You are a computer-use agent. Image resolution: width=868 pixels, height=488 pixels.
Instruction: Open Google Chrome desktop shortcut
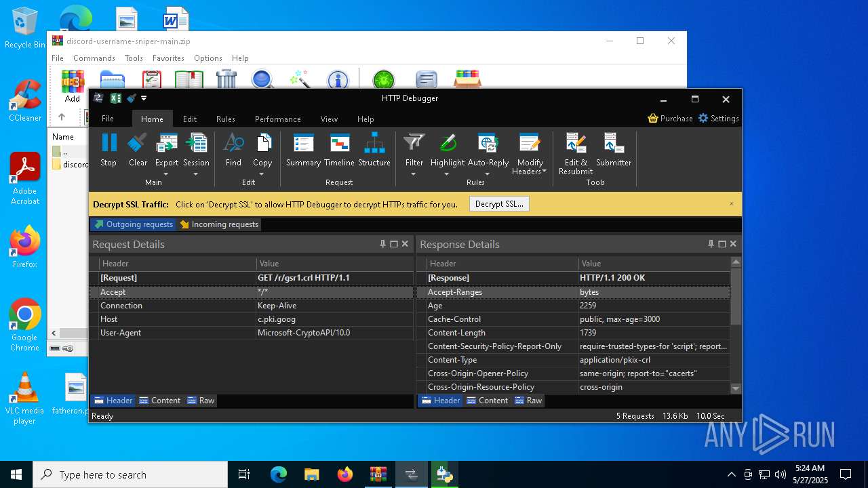[x=24, y=325]
